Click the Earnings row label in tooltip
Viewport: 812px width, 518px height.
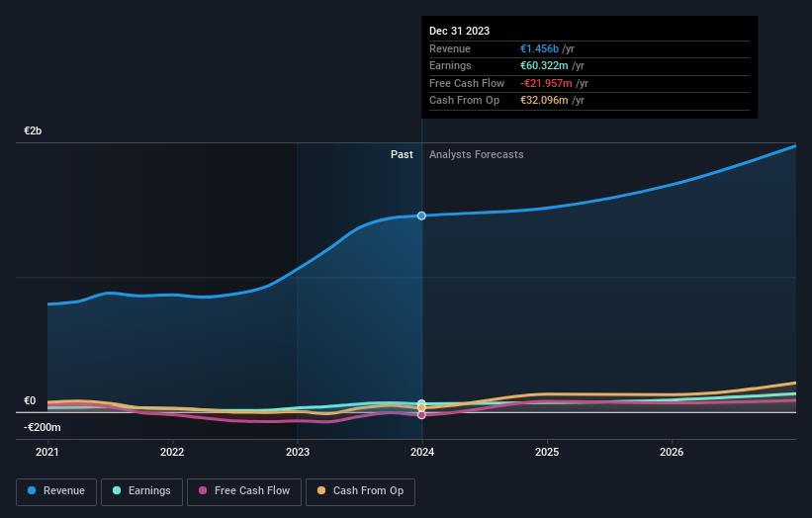pyautogui.click(x=451, y=65)
